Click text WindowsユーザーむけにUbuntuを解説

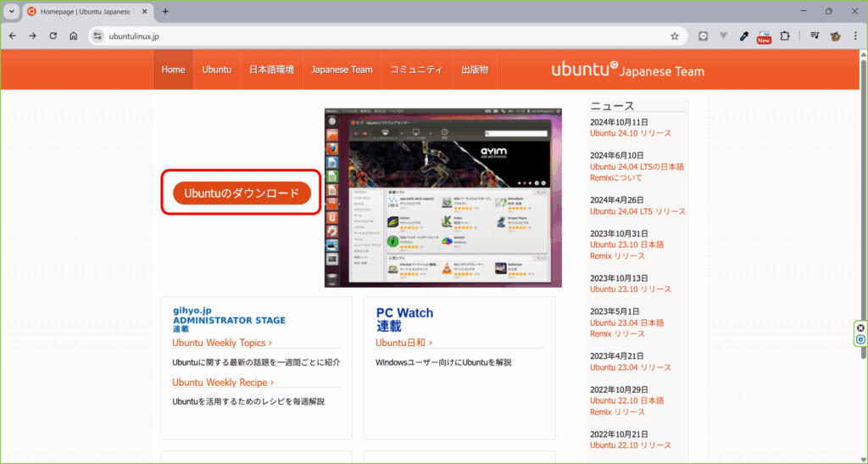pos(443,363)
